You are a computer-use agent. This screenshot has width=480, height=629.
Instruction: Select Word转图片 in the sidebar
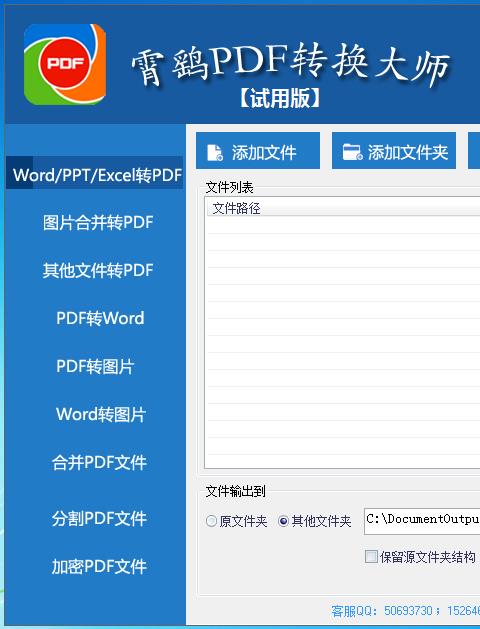point(101,414)
